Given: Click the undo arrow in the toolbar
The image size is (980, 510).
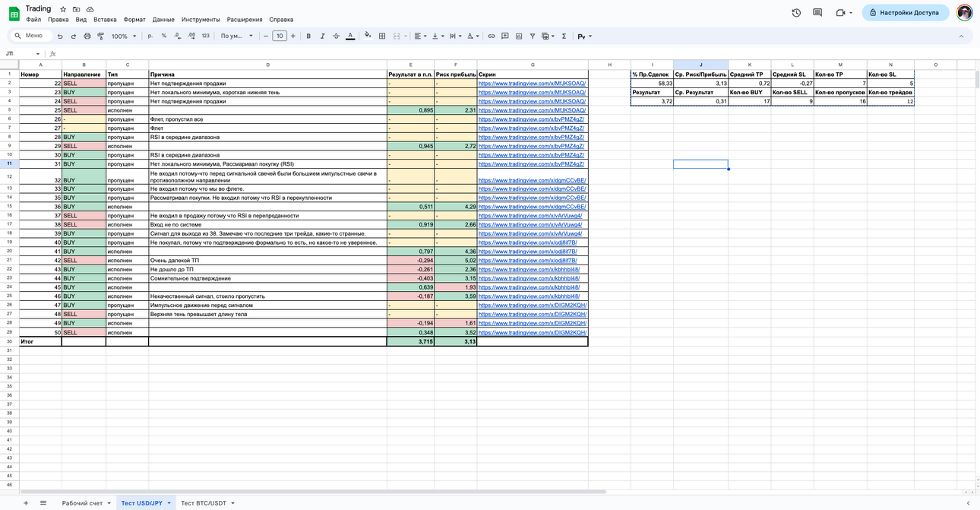Looking at the screenshot, I should pyautogui.click(x=60, y=36).
